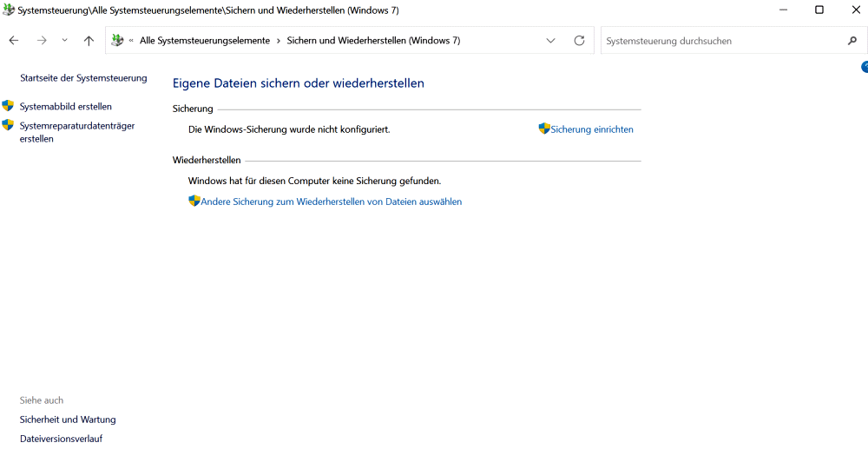Click the shield icon next to Sicherung einrichten
Viewport: 868px width, 456px height.
[x=544, y=129]
